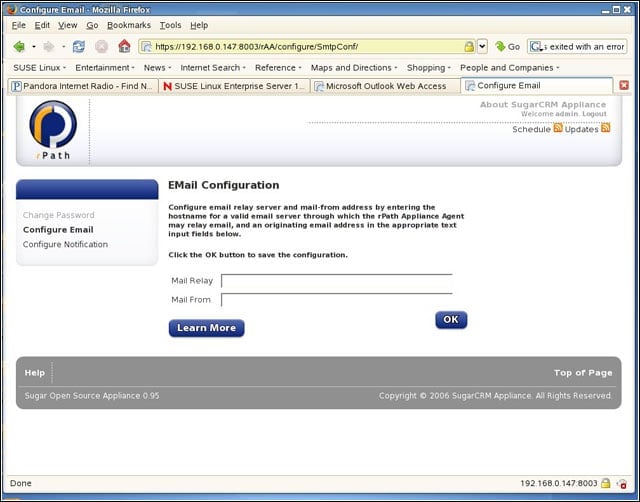Image resolution: width=640 pixels, height=502 pixels.
Task: Click page icon in address bar
Action: coord(146,47)
